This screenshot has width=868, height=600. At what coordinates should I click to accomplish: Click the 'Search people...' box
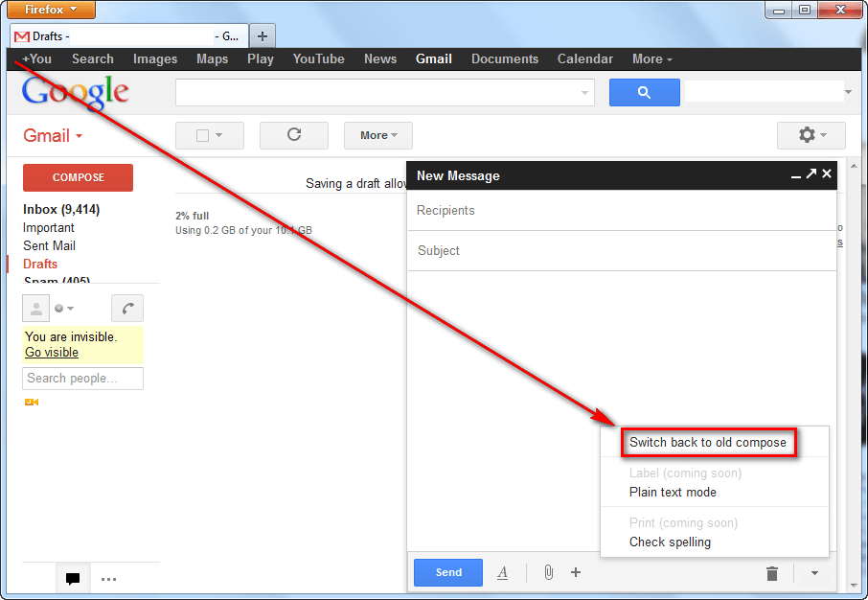pyautogui.click(x=83, y=379)
